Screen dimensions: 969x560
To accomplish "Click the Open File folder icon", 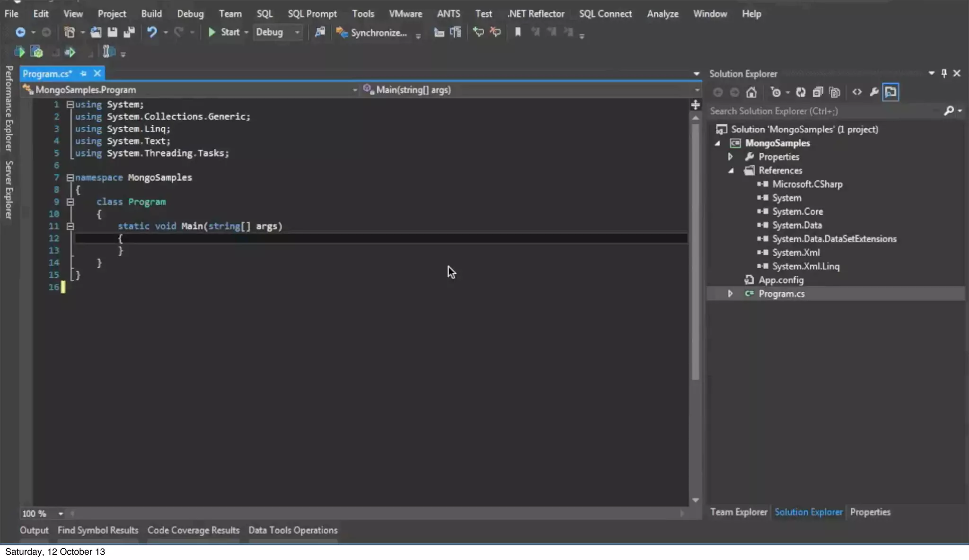I will pyautogui.click(x=96, y=32).
